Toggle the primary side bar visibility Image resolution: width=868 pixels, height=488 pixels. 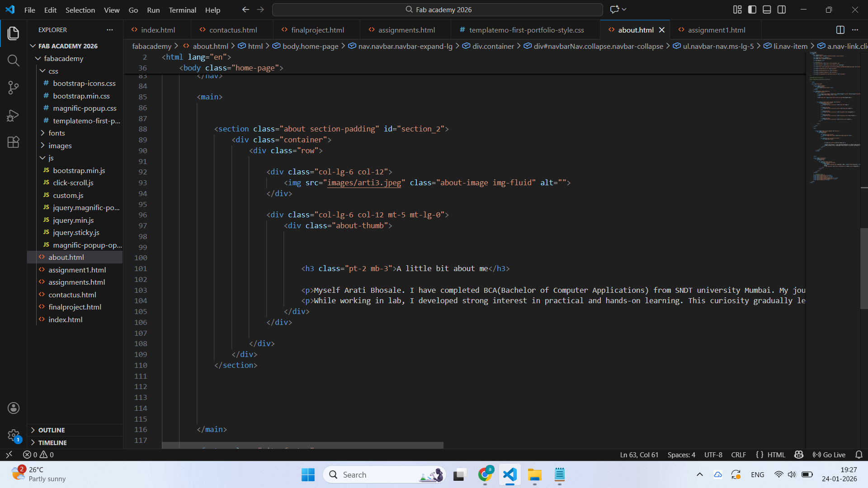pyautogui.click(x=752, y=9)
